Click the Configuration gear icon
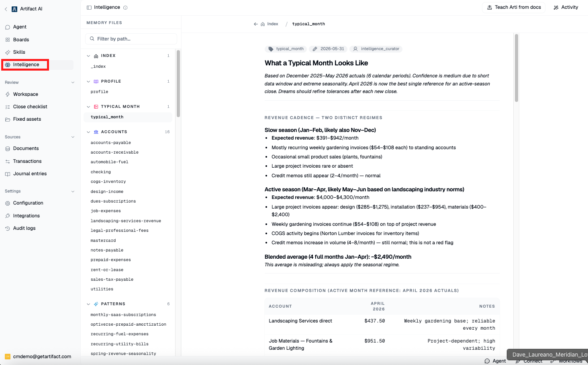588x365 pixels. pos(8,203)
